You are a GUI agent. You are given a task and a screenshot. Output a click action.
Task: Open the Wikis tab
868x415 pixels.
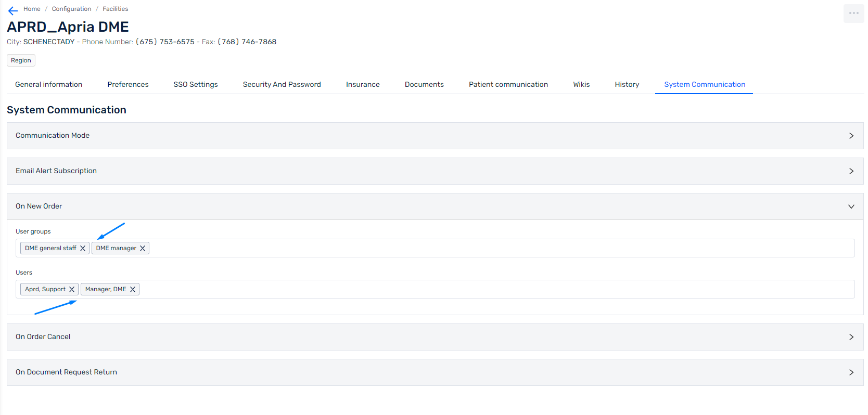581,84
